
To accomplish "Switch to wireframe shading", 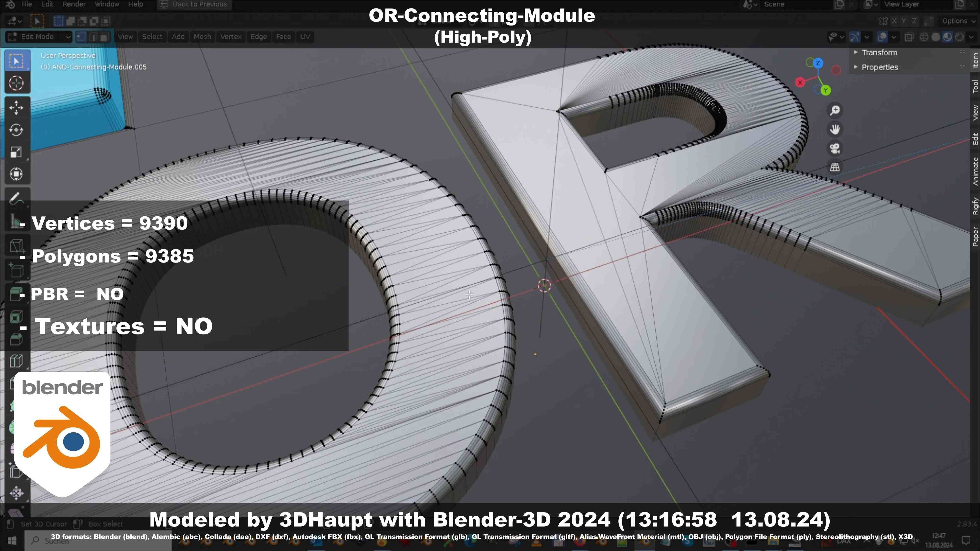I will click(x=924, y=37).
